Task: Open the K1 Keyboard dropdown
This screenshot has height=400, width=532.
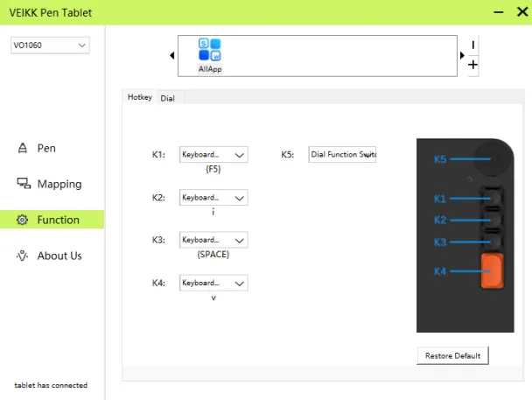Action: tap(213, 155)
